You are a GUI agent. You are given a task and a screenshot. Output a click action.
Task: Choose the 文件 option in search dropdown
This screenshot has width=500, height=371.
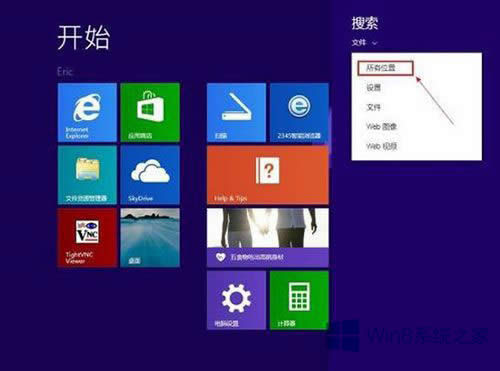pos(373,107)
